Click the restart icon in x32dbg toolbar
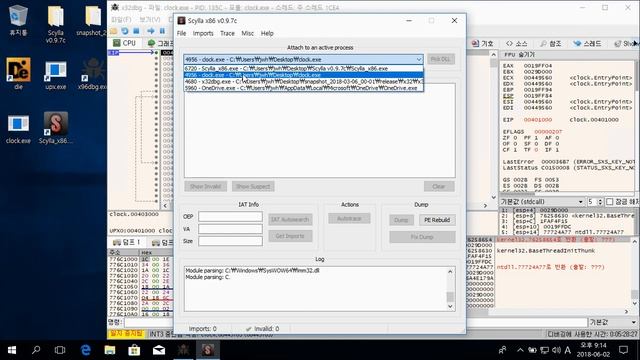Viewport: 640px width, 360px height. [125, 31]
